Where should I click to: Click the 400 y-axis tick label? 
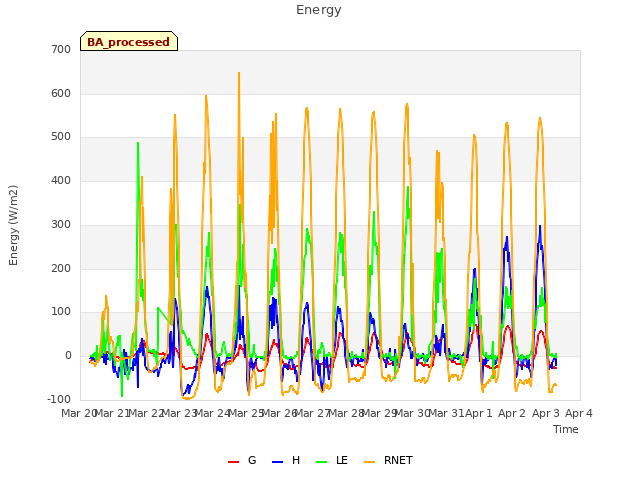[61, 180]
